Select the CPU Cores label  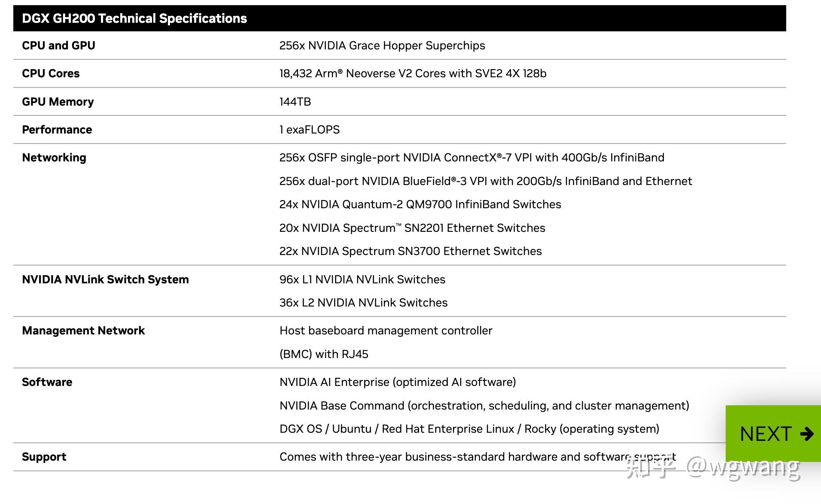click(51, 73)
